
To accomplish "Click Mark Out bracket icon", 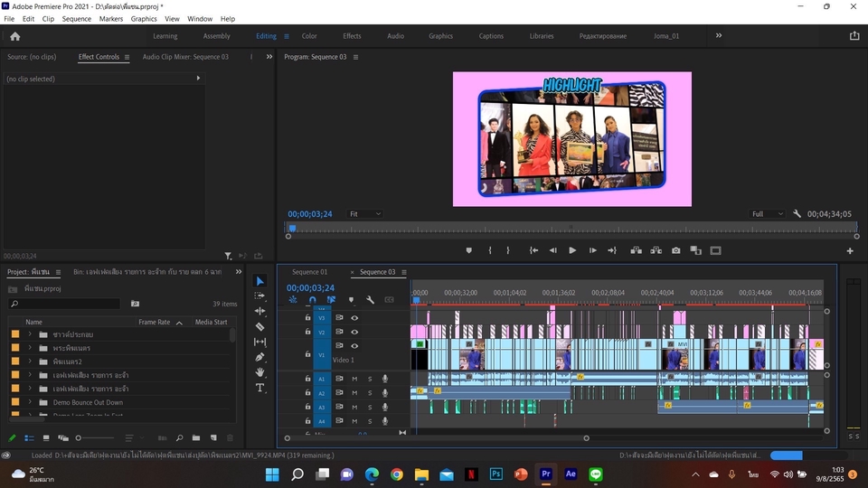I will (508, 250).
